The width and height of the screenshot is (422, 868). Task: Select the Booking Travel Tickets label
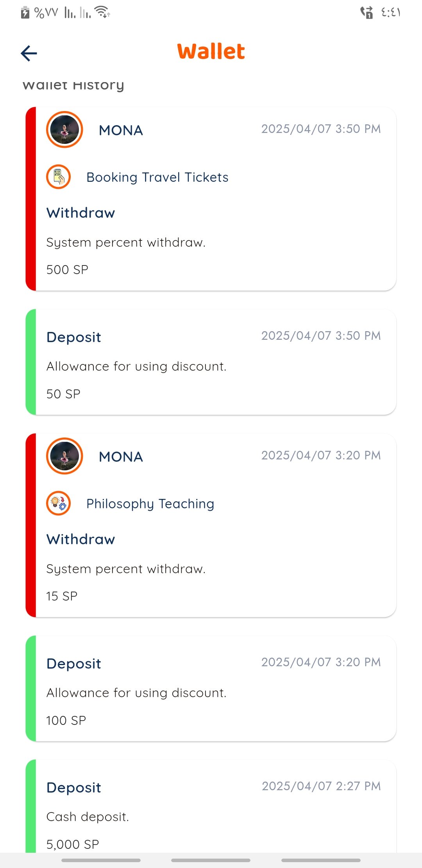[157, 177]
